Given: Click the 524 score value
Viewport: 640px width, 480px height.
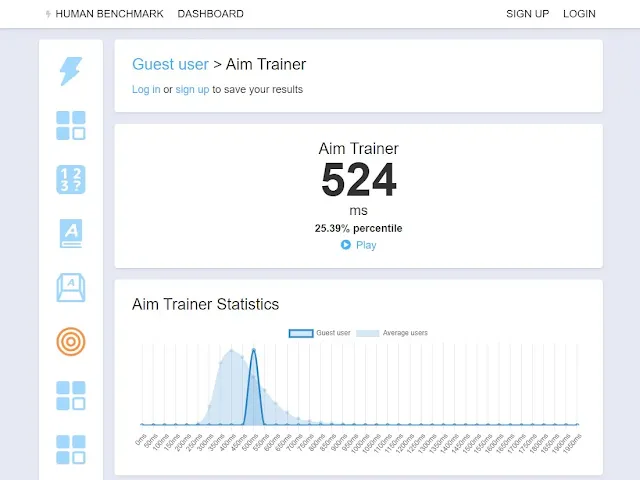Looking at the screenshot, I should (359, 180).
